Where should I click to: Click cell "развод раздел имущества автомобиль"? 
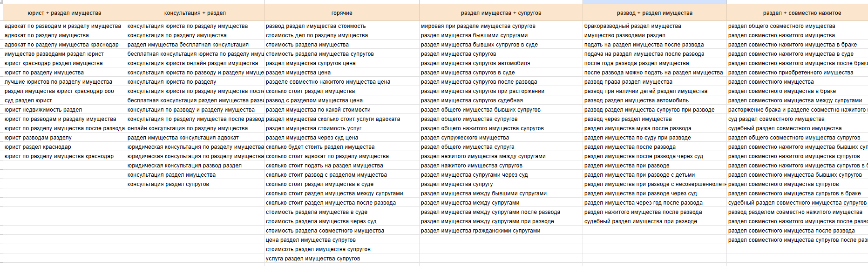[655, 100]
